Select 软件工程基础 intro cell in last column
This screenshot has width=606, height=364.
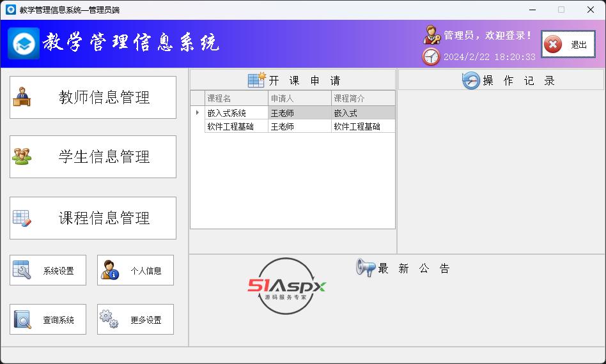pyautogui.click(x=363, y=126)
